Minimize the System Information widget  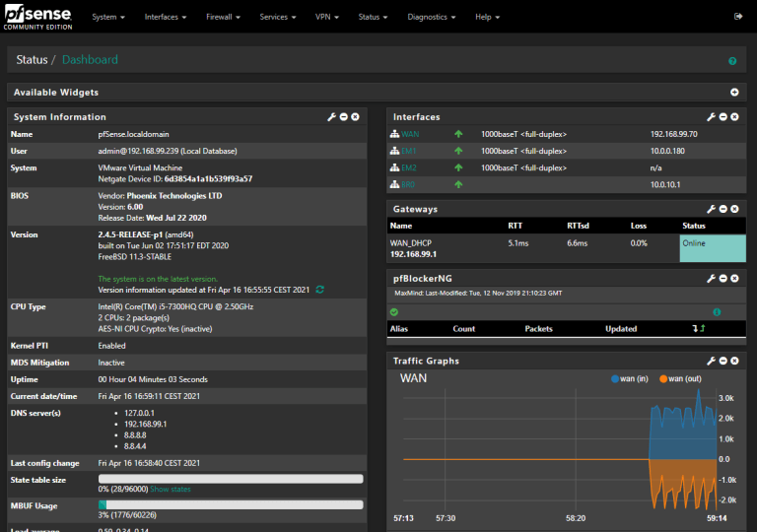pos(344,117)
